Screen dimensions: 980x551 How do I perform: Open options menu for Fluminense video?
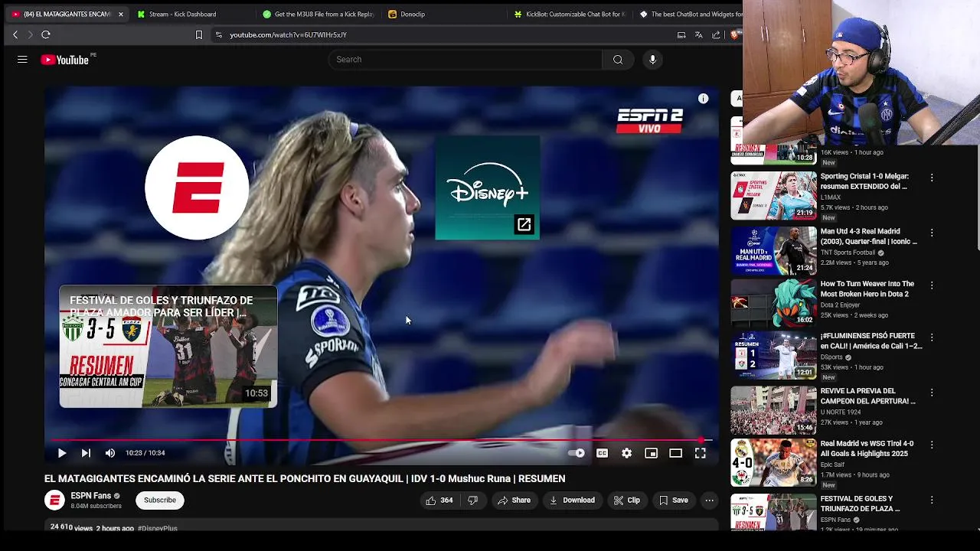click(x=932, y=337)
